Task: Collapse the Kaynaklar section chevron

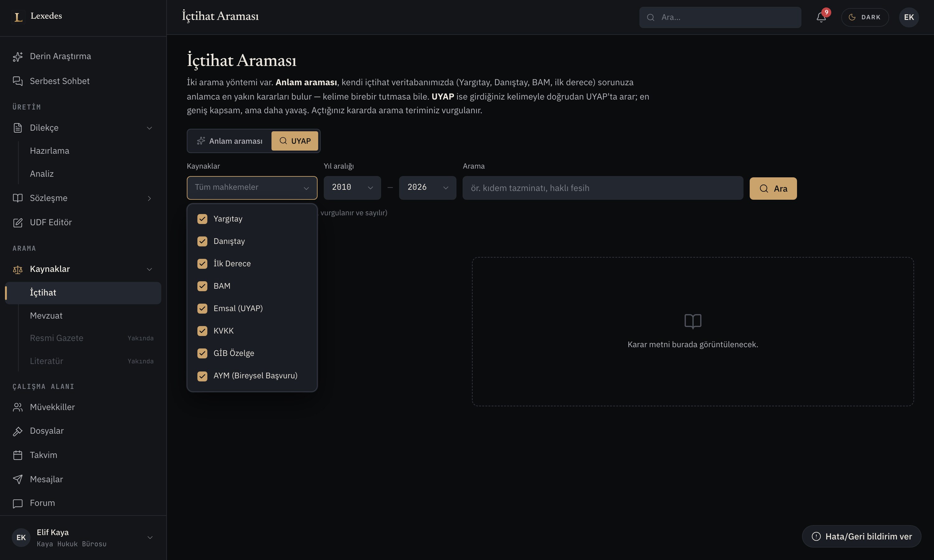Action: point(149,269)
